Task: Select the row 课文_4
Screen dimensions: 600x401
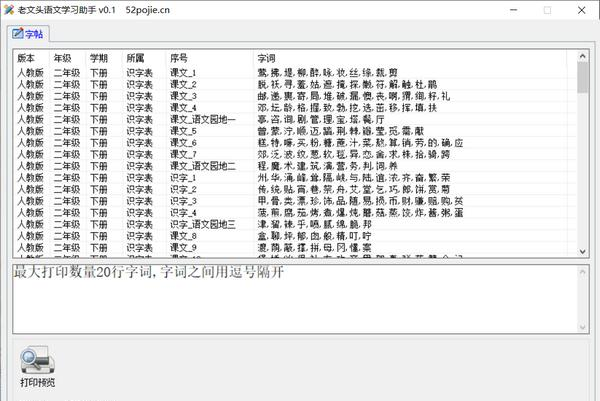Action: pyautogui.click(x=295, y=108)
